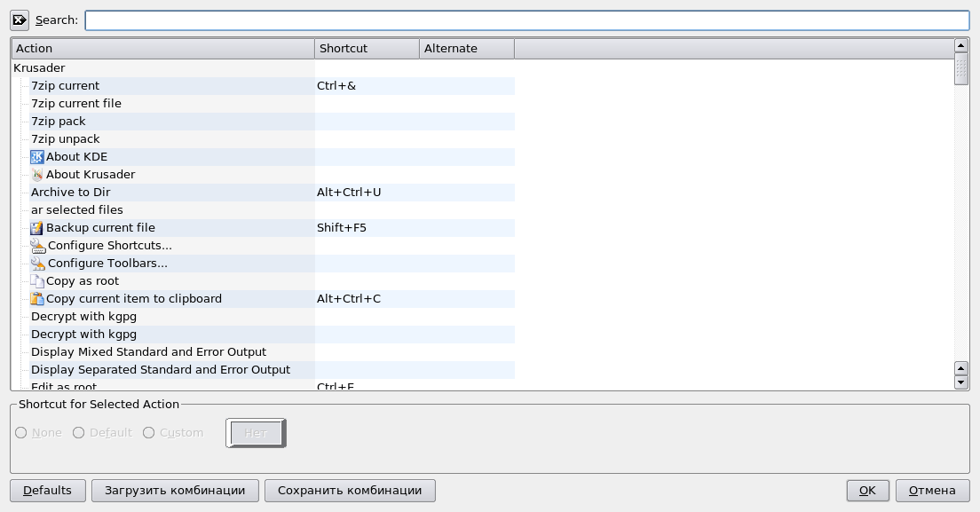
Task: Cancel with the Отмена button
Action: [932, 490]
